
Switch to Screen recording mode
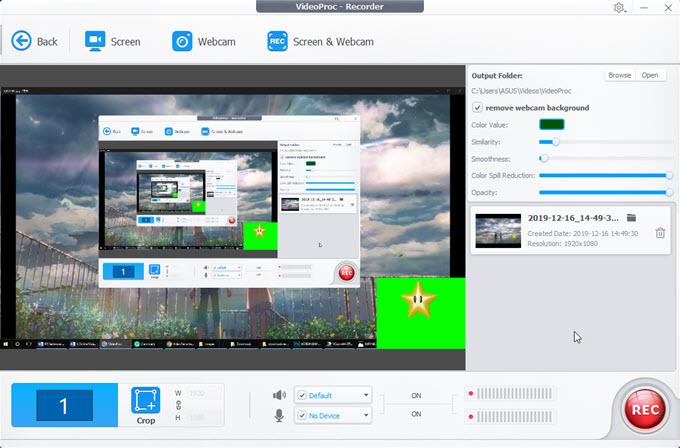click(113, 41)
